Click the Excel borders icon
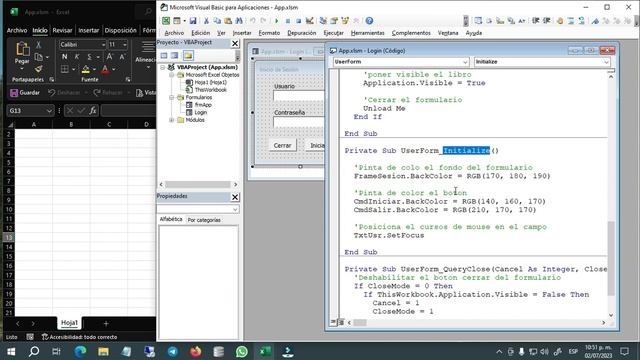This screenshot has width=640, height=360. pos(64,69)
